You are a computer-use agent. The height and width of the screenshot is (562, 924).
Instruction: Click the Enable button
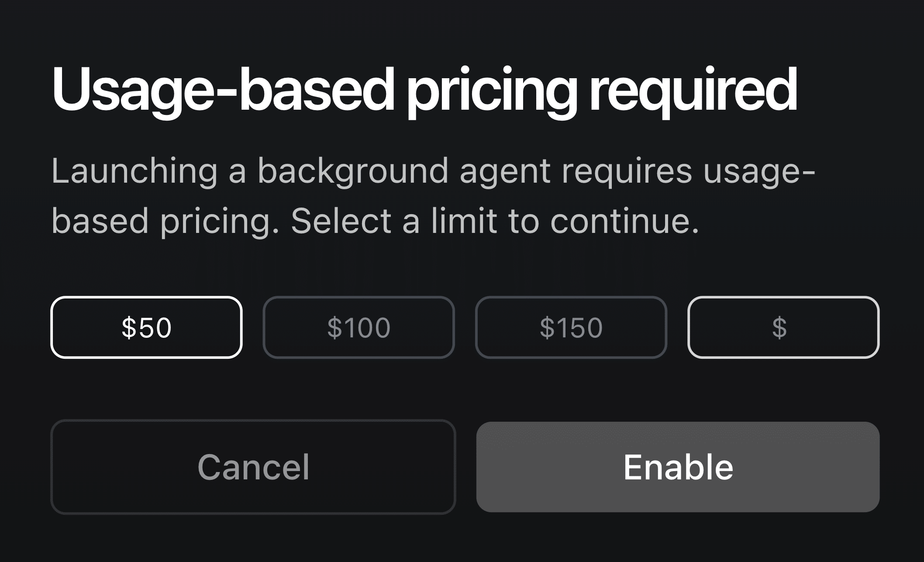click(678, 467)
